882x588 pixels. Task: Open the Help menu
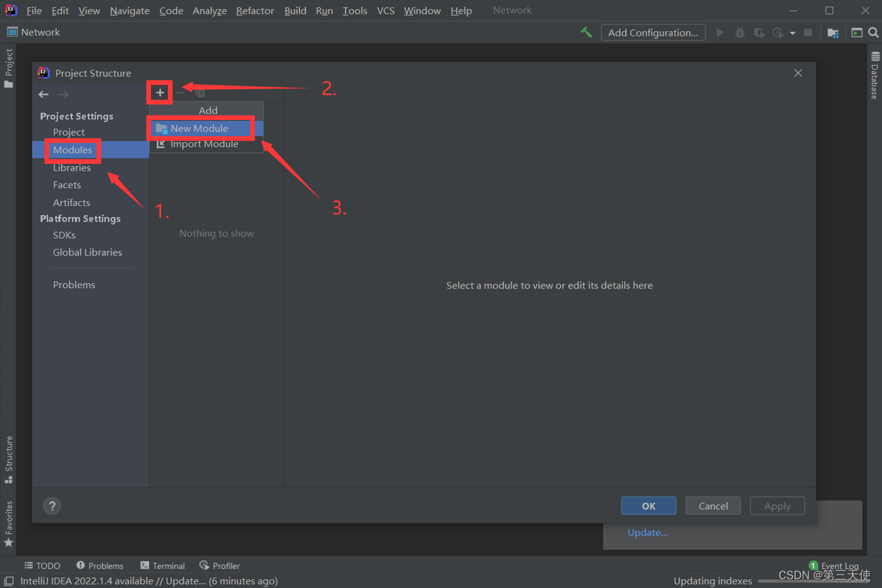(461, 11)
